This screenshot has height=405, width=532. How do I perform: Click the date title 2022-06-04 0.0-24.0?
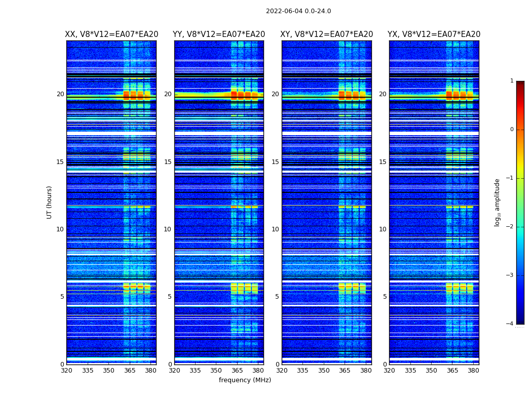(298, 11)
